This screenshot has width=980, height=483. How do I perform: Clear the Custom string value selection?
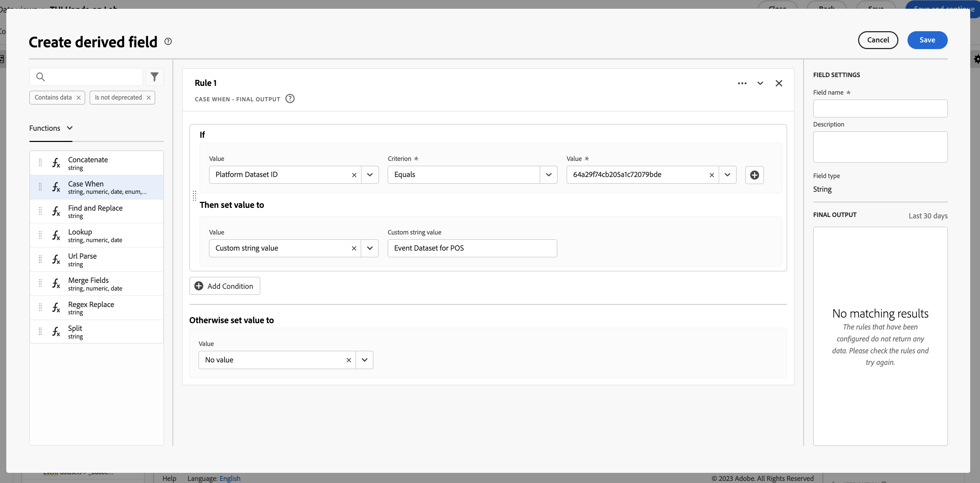(x=354, y=249)
